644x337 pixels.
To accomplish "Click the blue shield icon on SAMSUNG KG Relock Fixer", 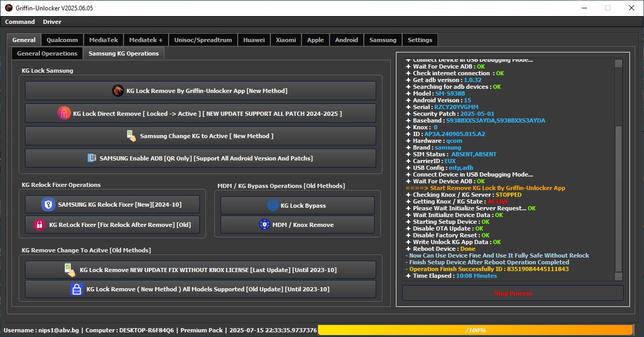I will tap(49, 205).
